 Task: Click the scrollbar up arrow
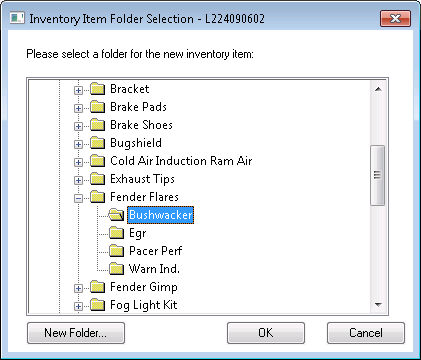click(378, 89)
